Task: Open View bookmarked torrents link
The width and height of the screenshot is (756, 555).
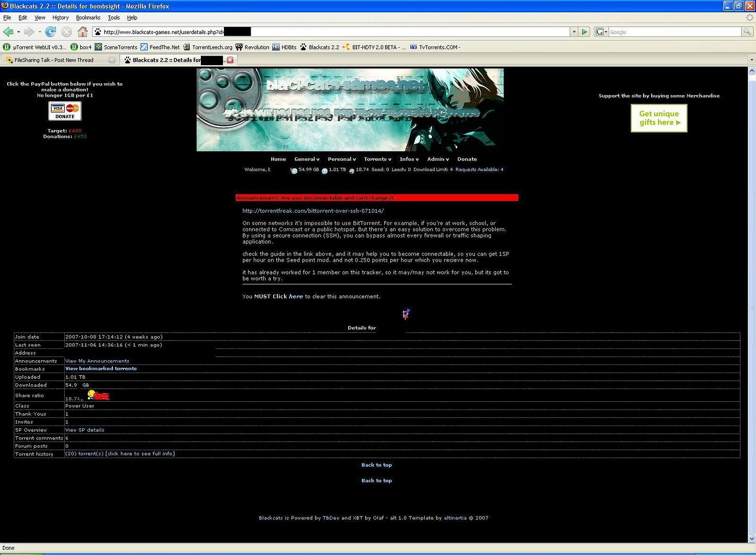Action: click(x=101, y=368)
